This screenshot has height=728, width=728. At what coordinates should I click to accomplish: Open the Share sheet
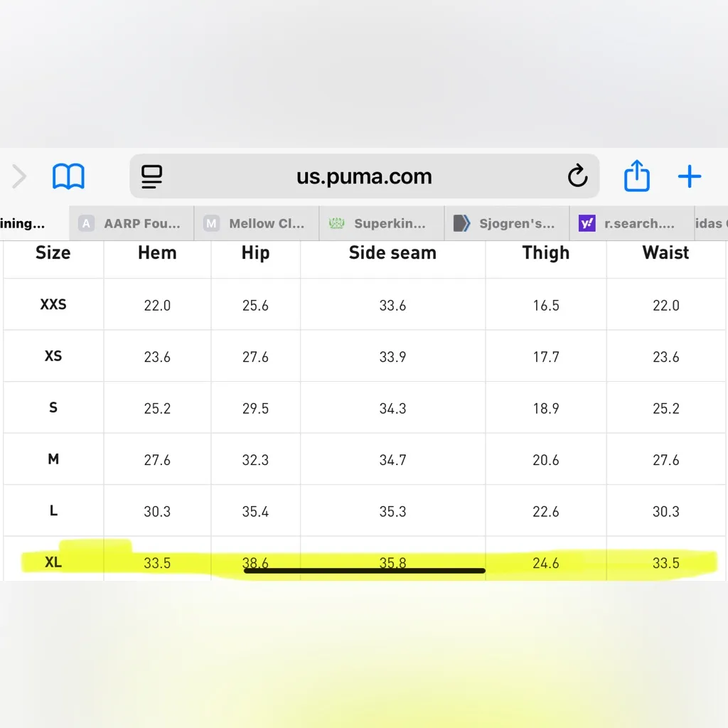[x=637, y=176]
